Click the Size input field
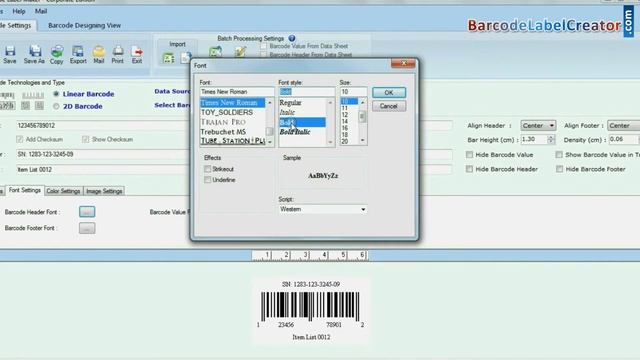 click(353, 91)
